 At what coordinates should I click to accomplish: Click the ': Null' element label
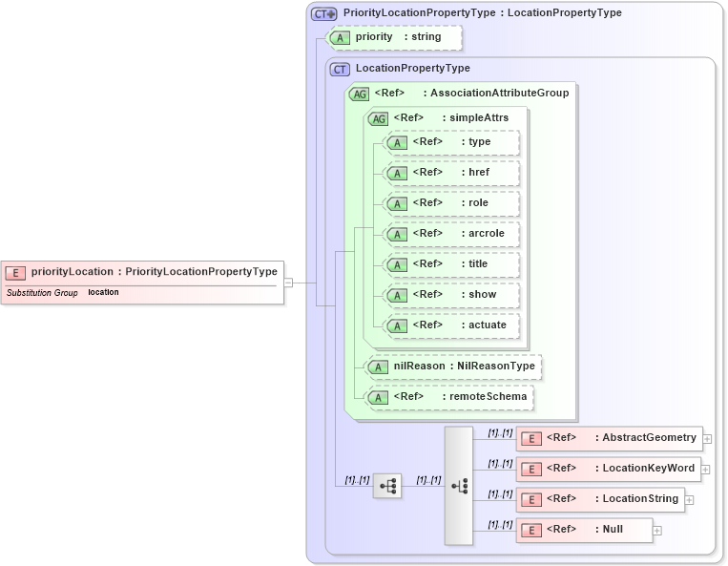[609, 530]
